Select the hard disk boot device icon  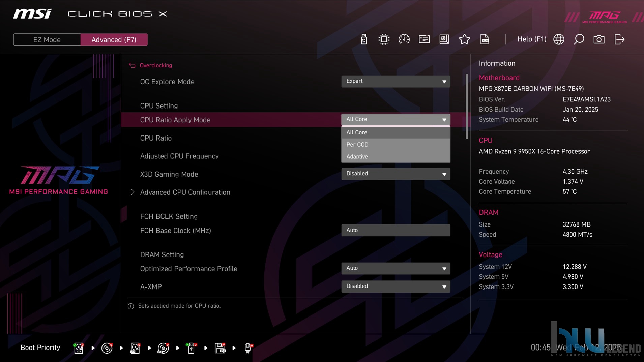point(79,348)
